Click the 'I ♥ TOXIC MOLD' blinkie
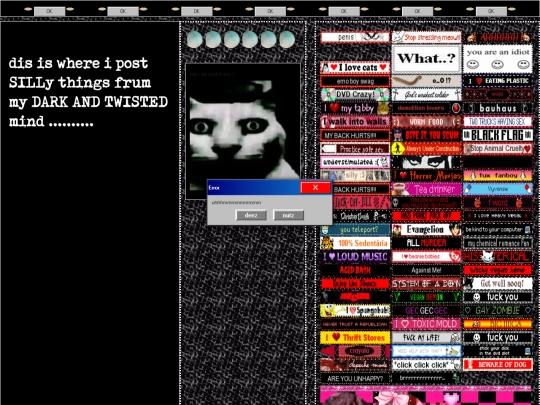The width and height of the screenshot is (540, 405). click(426, 324)
